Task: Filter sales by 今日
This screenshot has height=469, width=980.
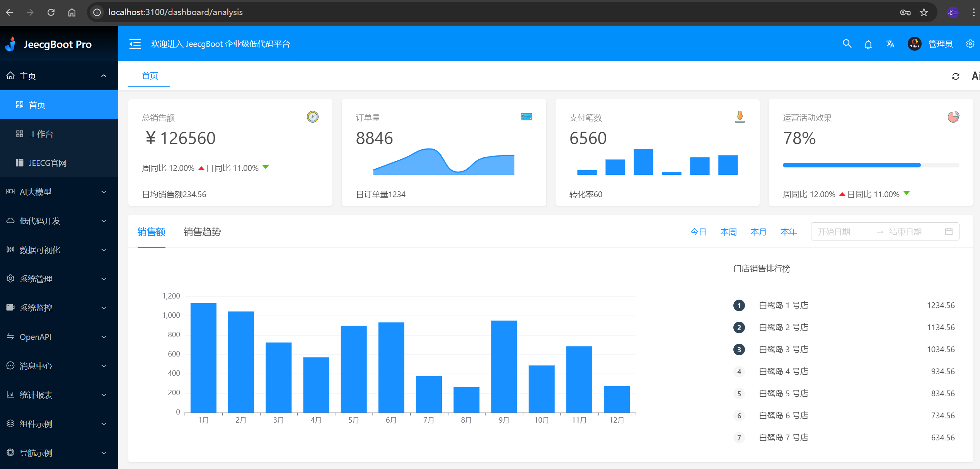Action: 698,232
